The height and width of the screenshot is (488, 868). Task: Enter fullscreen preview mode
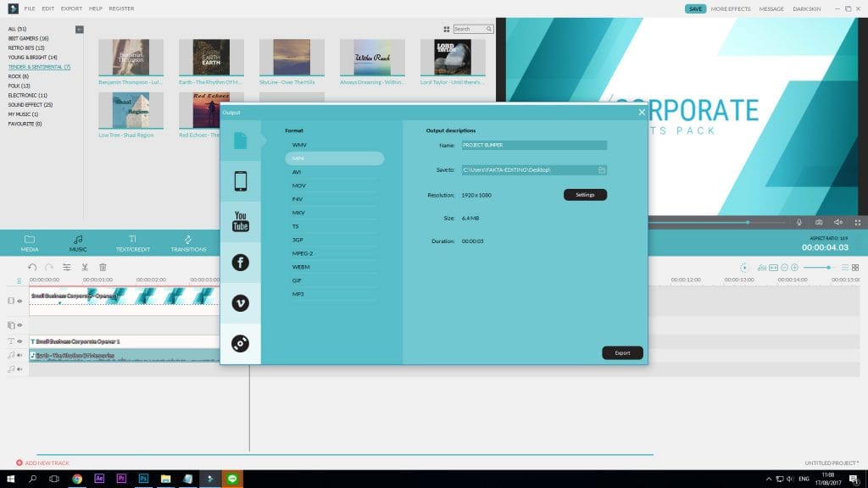click(x=860, y=222)
